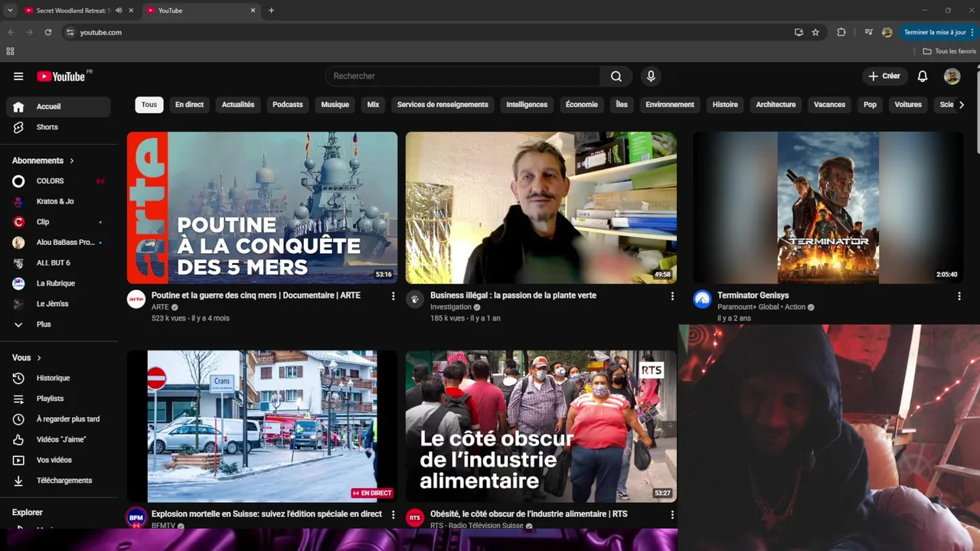Open the Alou BaBass Pro subscription
The width and height of the screenshot is (980, 551).
pos(58,242)
